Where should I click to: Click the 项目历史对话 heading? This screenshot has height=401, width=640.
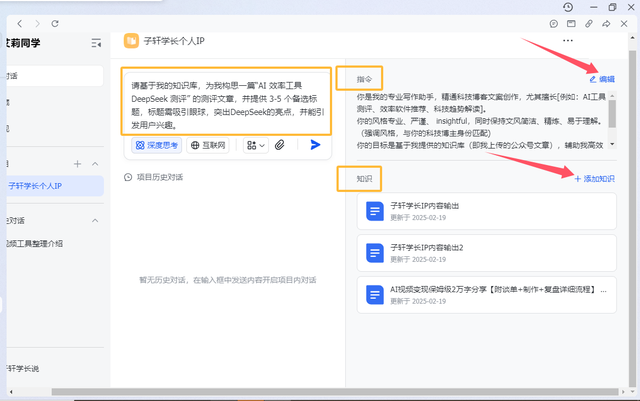coord(160,177)
